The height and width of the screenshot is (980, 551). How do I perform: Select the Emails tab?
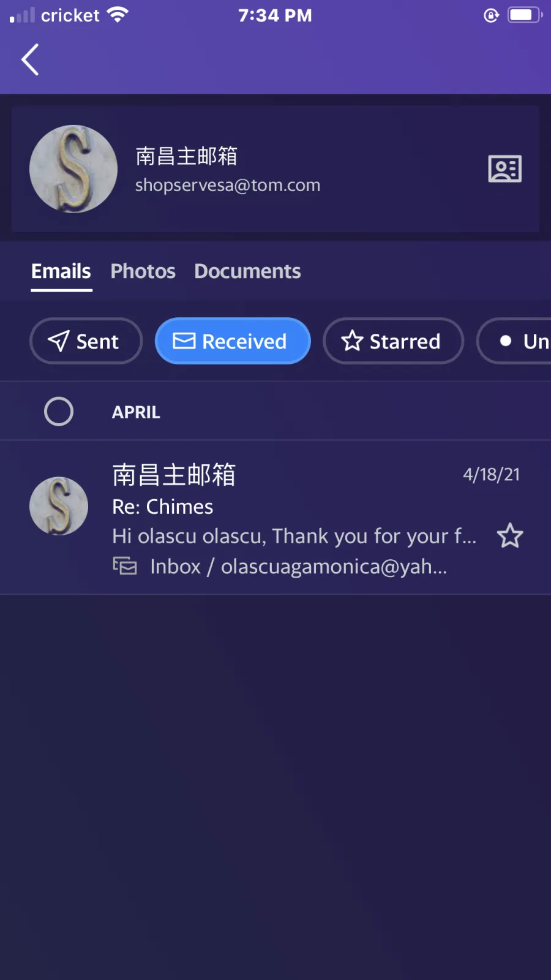61,271
